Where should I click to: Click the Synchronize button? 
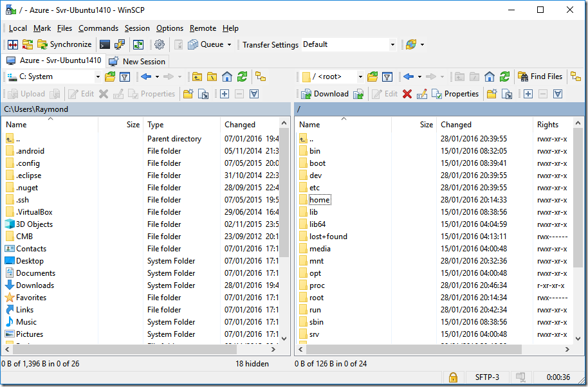coord(64,44)
